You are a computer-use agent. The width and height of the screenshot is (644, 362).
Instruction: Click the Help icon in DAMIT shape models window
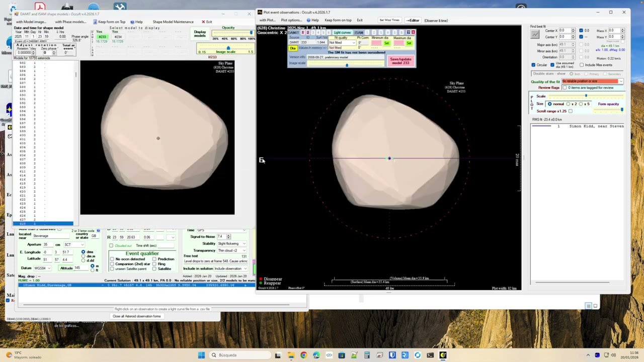tap(132, 22)
